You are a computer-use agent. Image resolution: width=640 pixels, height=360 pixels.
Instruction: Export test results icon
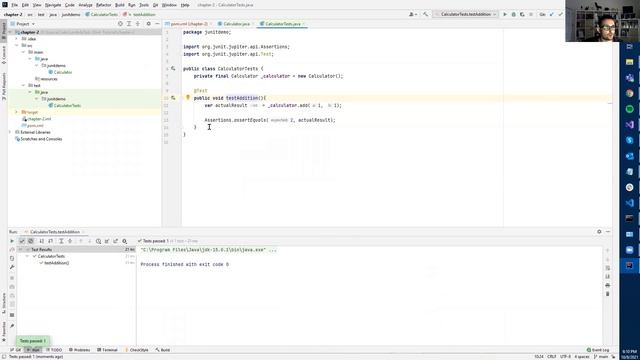pos(116,241)
